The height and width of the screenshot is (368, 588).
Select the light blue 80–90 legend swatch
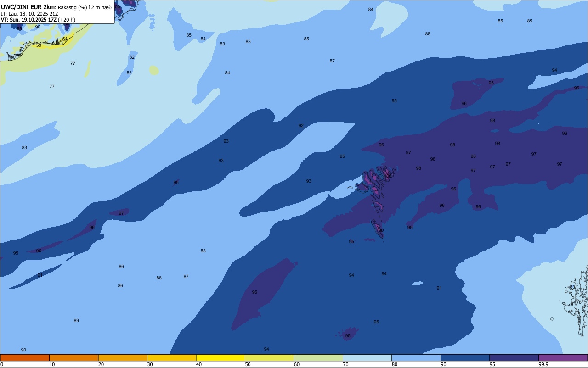click(416, 357)
